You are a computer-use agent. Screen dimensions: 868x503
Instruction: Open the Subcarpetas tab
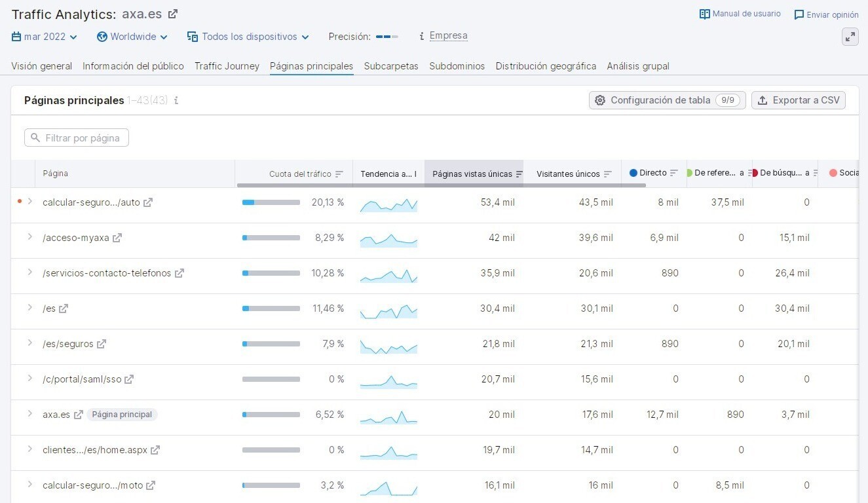pyautogui.click(x=391, y=66)
